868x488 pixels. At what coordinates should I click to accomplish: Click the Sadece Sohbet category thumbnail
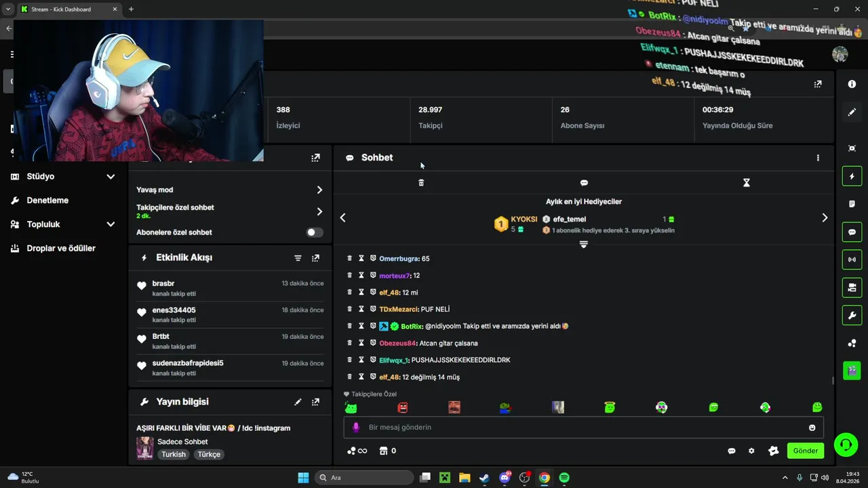click(144, 448)
